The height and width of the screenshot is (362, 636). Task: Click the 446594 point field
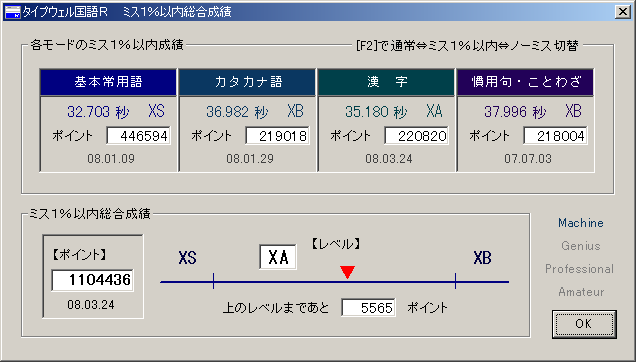138,136
